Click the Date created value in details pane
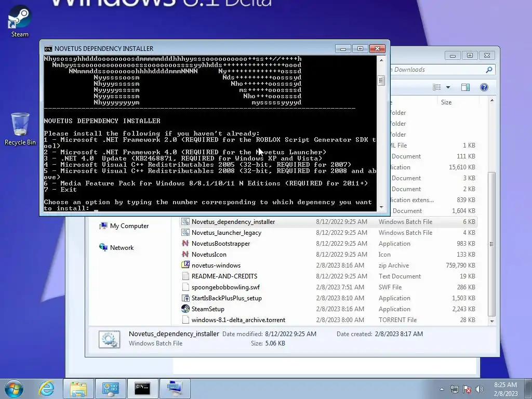The width and height of the screenshot is (532, 399). 398,334
